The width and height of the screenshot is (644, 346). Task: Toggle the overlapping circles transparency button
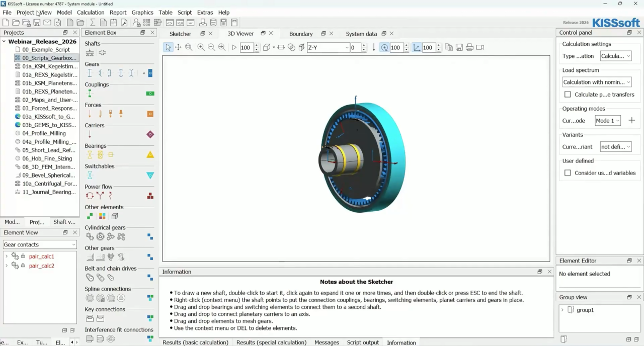pyautogui.click(x=291, y=47)
